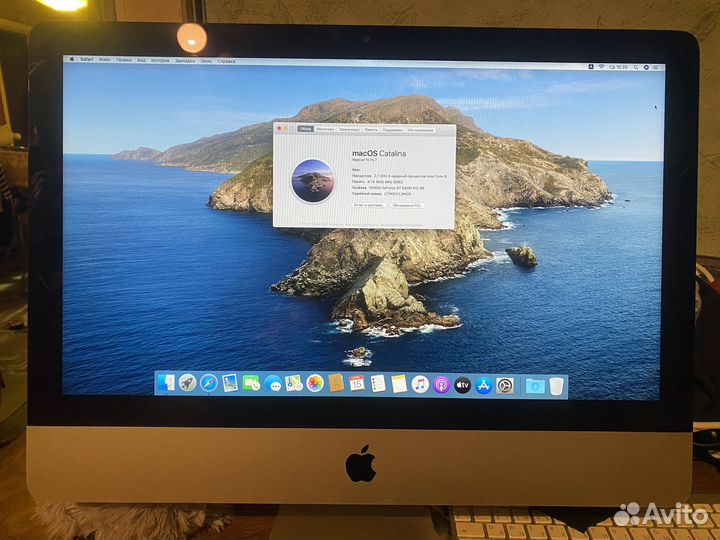Switch to the Хранилище tab
The width and height of the screenshot is (720, 540).
[x=349, y=130]
